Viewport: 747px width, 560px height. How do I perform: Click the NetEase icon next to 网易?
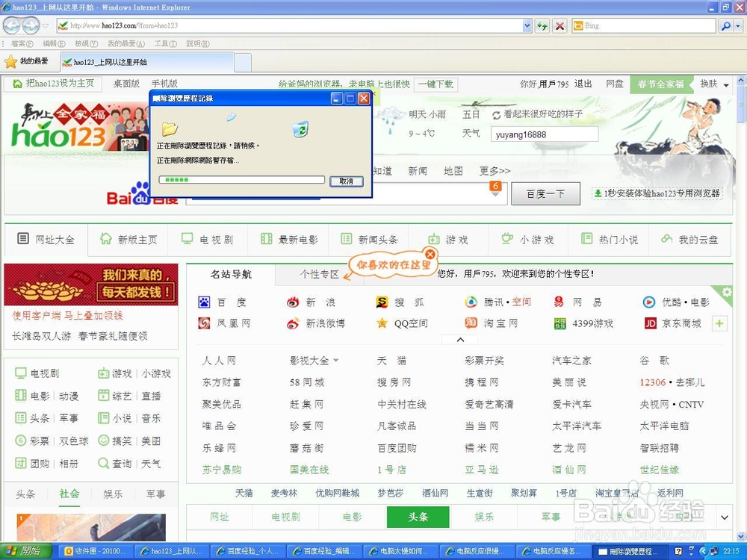(559, 302)
